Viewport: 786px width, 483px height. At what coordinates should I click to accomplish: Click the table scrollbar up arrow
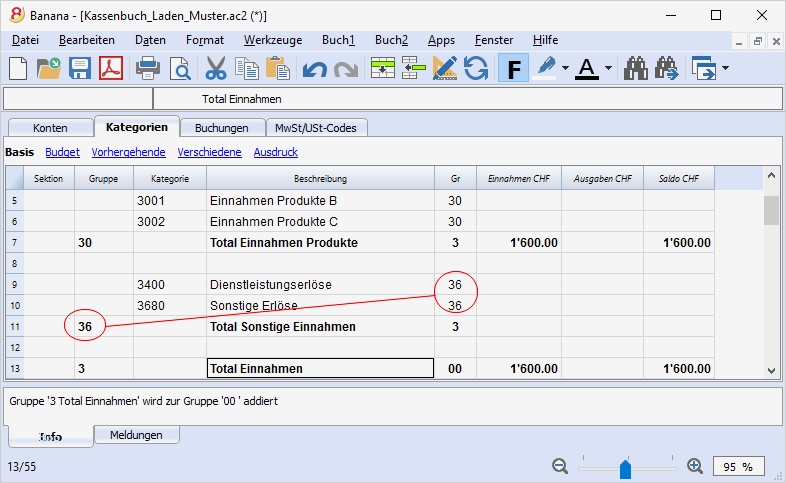click(x=771, y=175)
